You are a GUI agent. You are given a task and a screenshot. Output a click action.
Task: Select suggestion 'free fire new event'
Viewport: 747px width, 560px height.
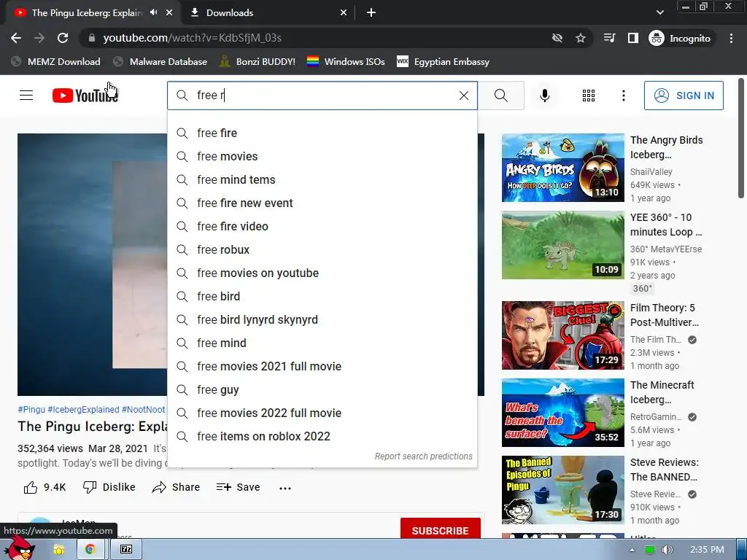[322, 203]
